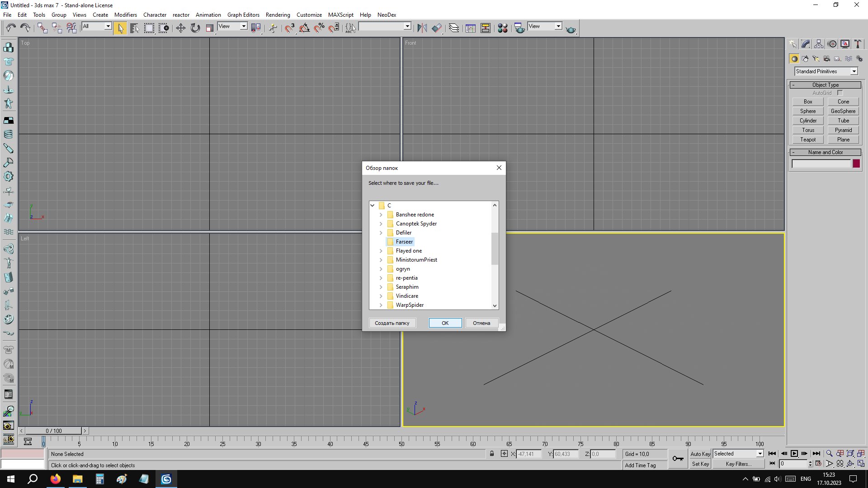Open the Modifiers menu
868x488 pixels.
pos(125,14)
